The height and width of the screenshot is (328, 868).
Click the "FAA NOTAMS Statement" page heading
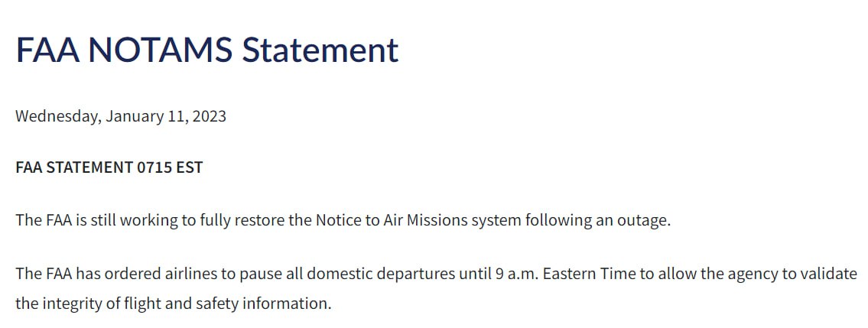[206, 50]
